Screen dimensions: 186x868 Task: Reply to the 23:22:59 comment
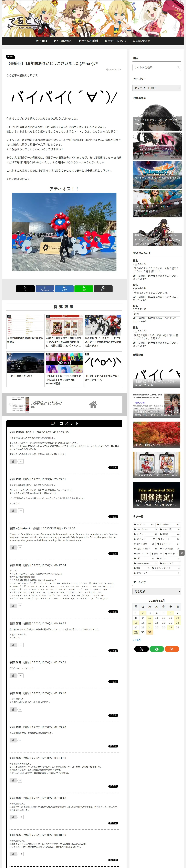click(113, 467)
